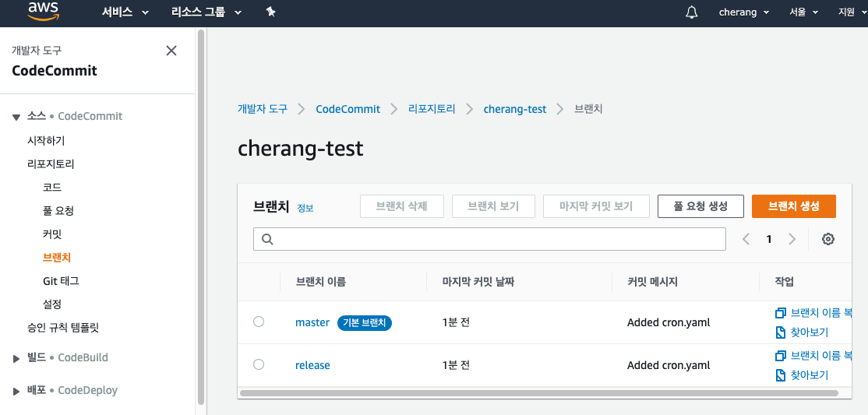Open the 지원 support dropdown
The height and width of the screenshot is (415, 868).
coord(853,12)
